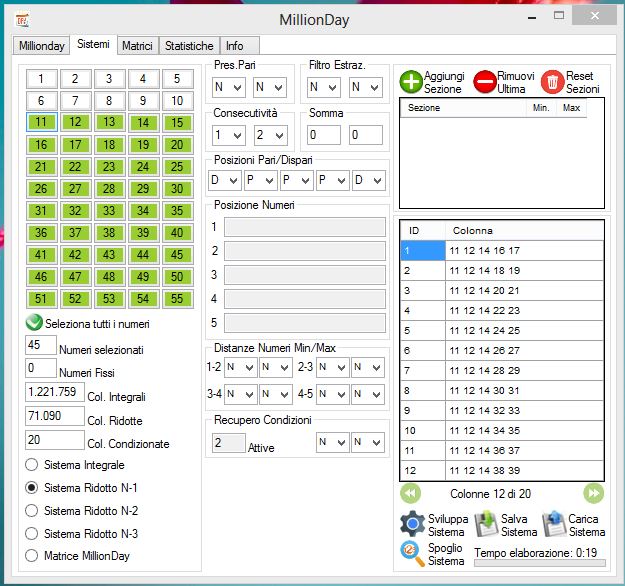Click Recupero Condizioni Attive field
The image size is (625, 586).
click(229, 442)
